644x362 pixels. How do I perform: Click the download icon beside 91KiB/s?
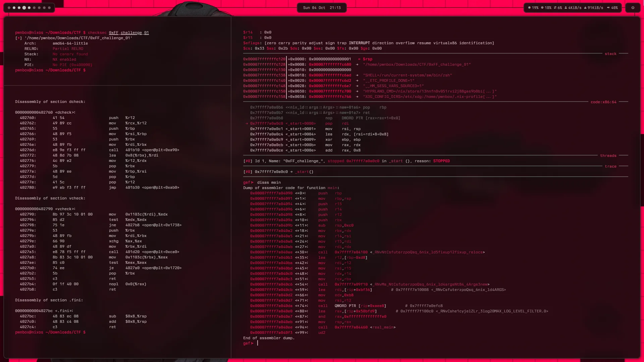tap(585, 8)
